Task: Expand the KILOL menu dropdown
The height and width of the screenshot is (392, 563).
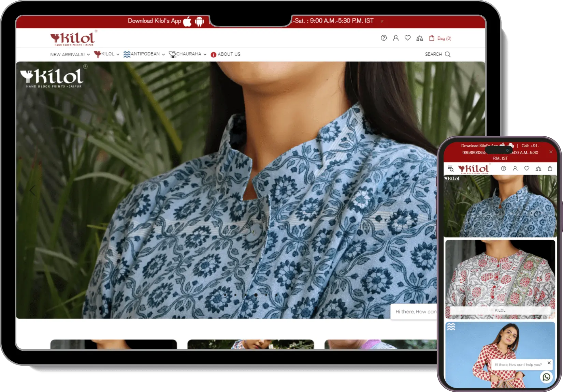Action: [x=107, y=54]
